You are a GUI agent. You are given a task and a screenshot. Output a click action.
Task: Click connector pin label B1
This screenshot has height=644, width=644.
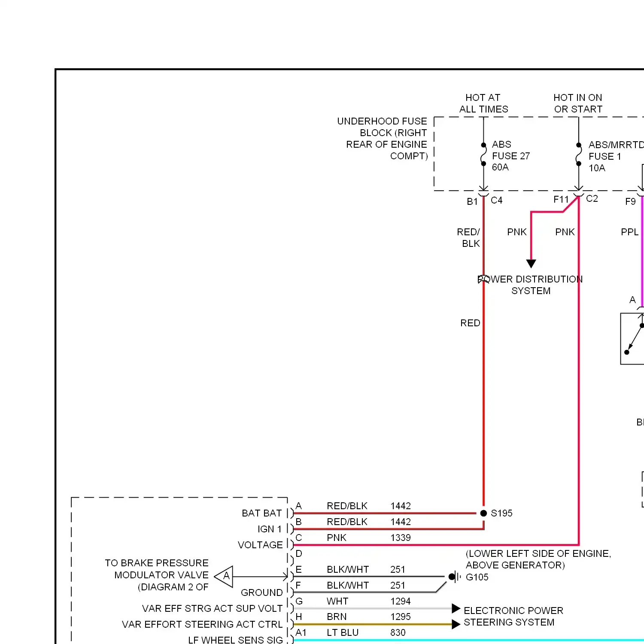tap(472, 201)
